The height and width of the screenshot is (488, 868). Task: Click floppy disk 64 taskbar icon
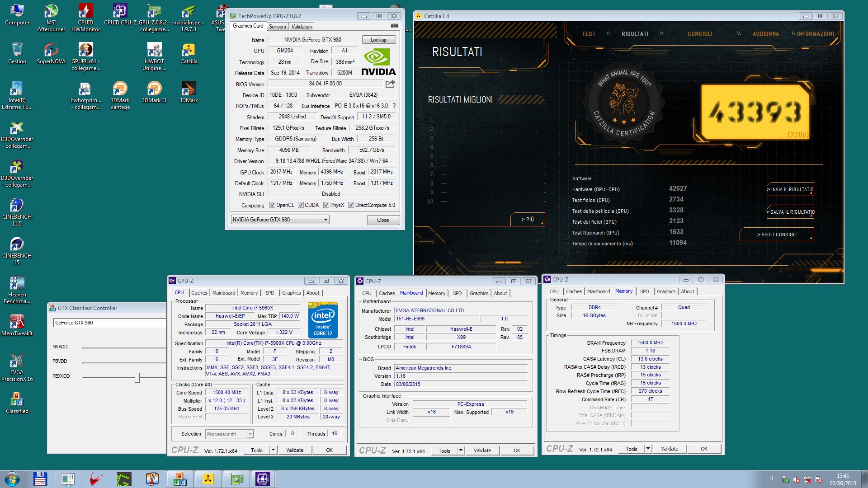click(x=40, y=479)
